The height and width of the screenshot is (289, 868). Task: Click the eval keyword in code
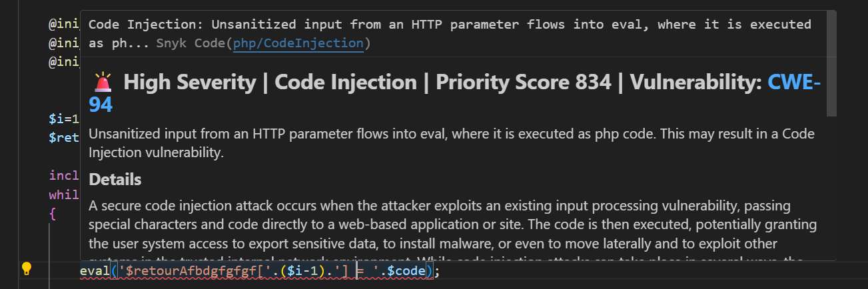pyautogui.click(x=93, y=271)
